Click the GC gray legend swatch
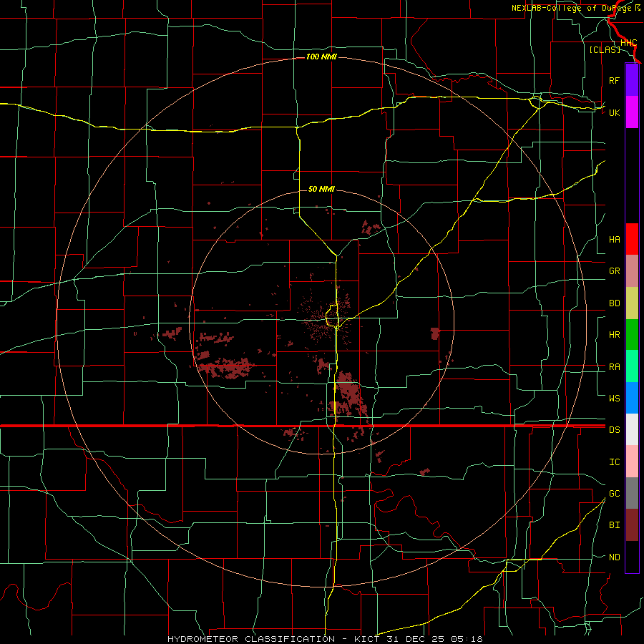This screenshot has width=644, height=644. click(x=632, y=493)
